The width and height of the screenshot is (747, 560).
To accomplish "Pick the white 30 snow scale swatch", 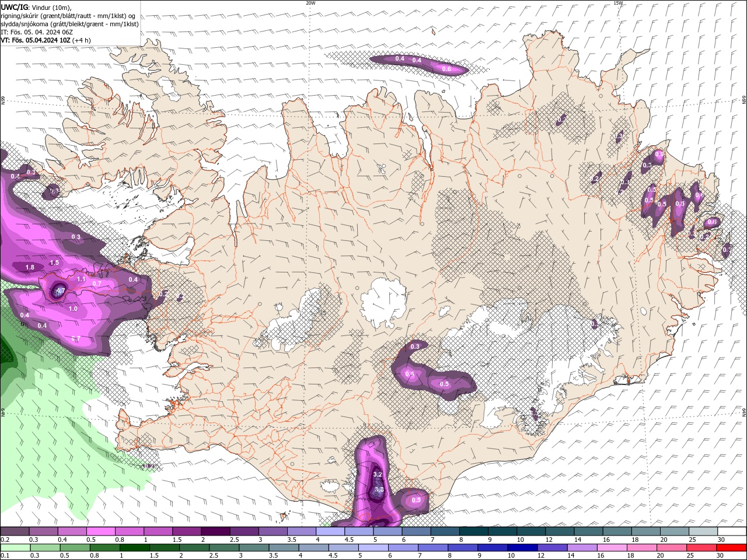I will (731, 531).
